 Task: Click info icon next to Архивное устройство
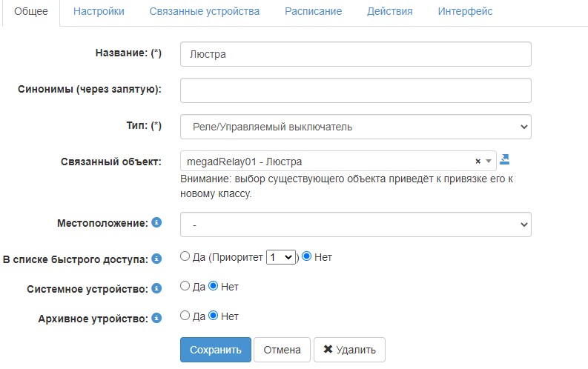pos(156,318)
